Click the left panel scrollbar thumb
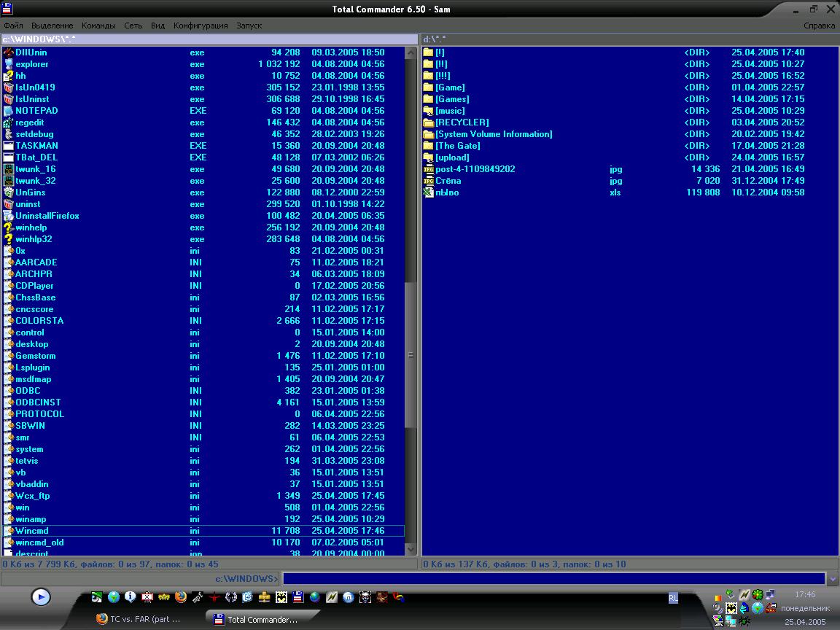Screen dimensions: 840x630 click(411, 354)
